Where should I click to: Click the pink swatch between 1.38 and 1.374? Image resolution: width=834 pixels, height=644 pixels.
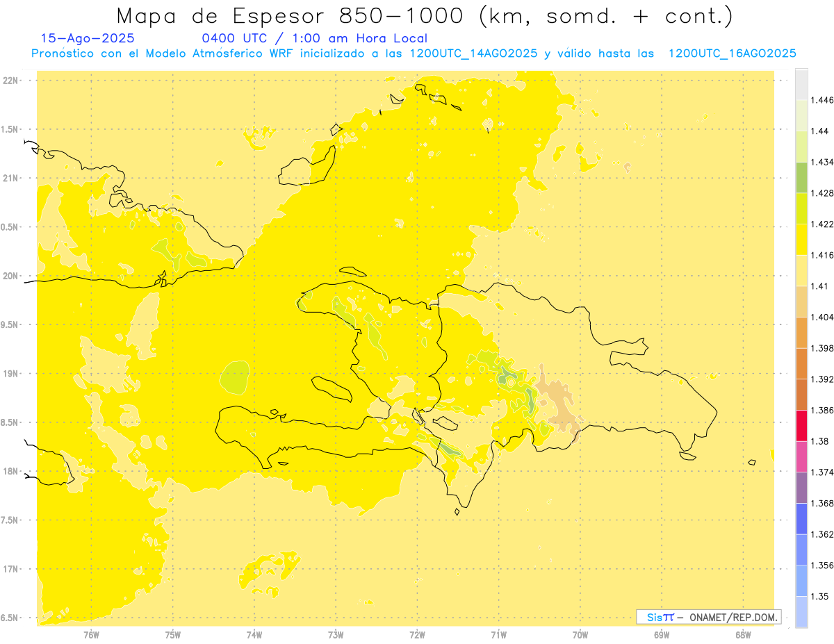801,456
